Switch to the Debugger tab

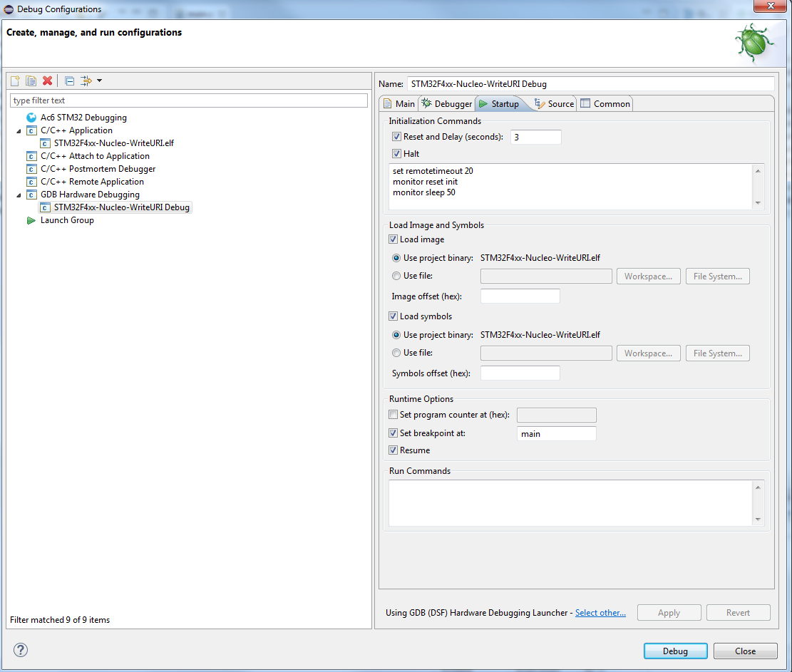[x=446, y=104]
